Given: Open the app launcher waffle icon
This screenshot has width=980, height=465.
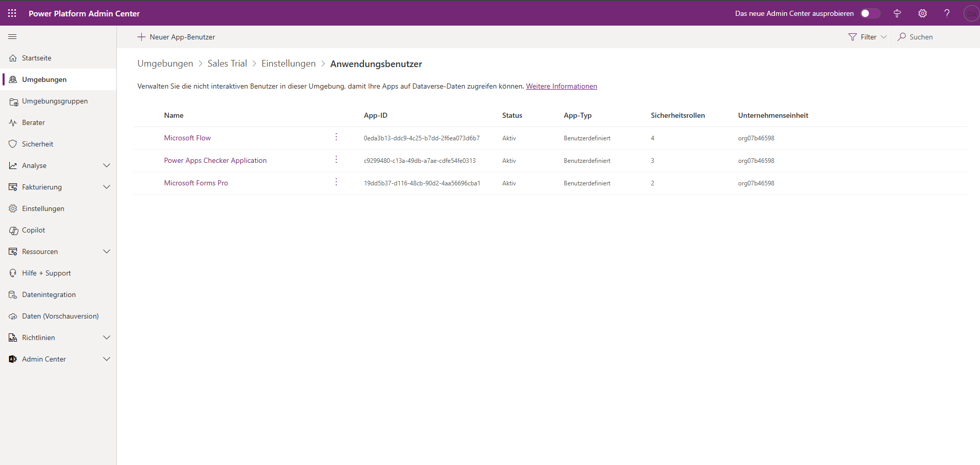Looking at the screenshot, I should click(x=12, y=13).
